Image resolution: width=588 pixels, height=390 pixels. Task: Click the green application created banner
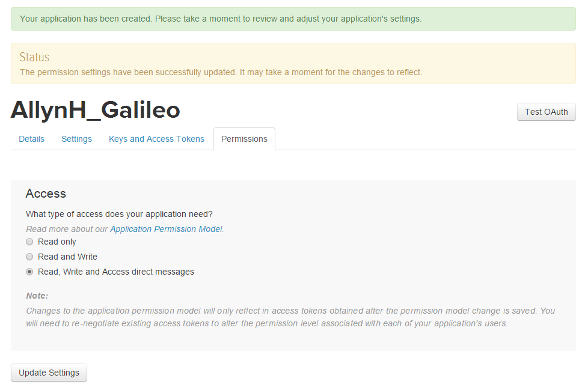(293, 19)
